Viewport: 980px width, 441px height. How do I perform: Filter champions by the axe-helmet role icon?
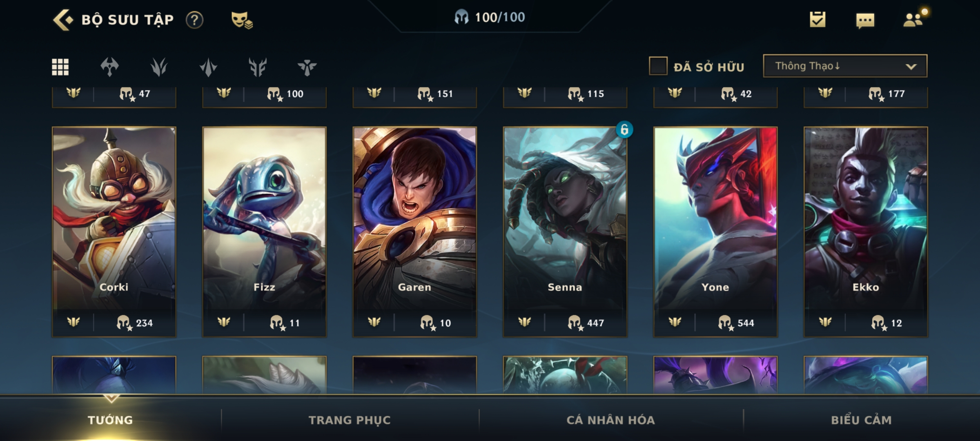[x=109, y=67]
